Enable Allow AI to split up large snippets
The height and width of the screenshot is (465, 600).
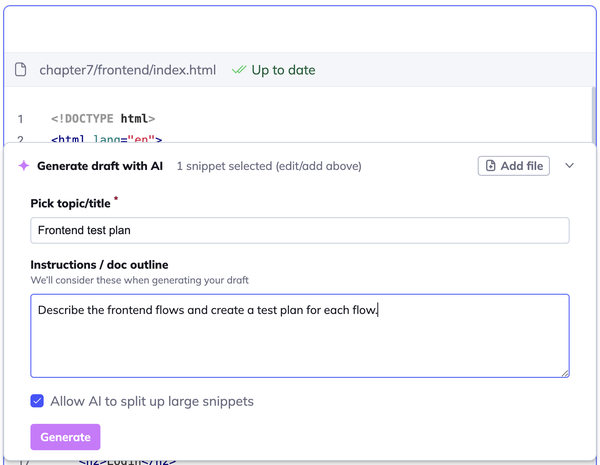(x=37, y=401)
